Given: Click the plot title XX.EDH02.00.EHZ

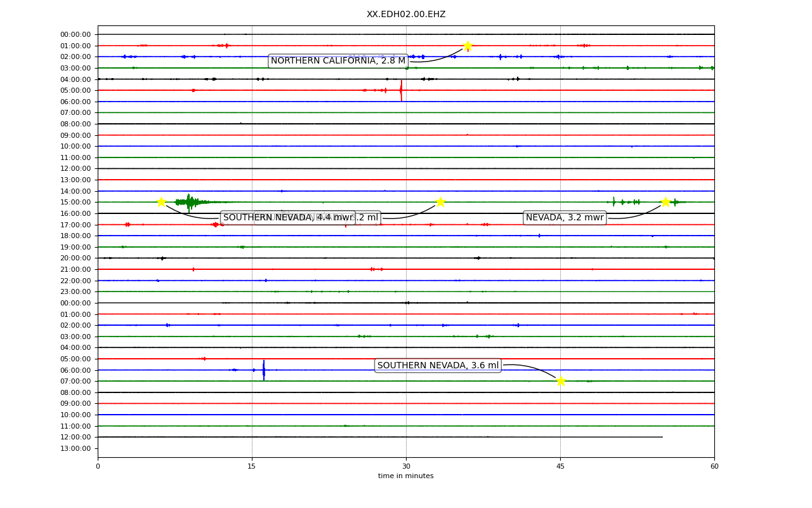Looking at the screenshot, I should pyautogui.click(x=406, y=15).
